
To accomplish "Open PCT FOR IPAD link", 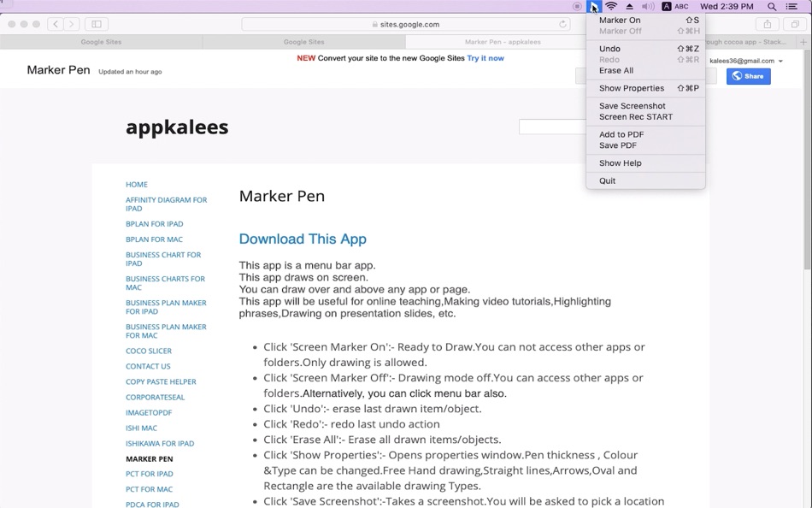I will tap(149, 474).
